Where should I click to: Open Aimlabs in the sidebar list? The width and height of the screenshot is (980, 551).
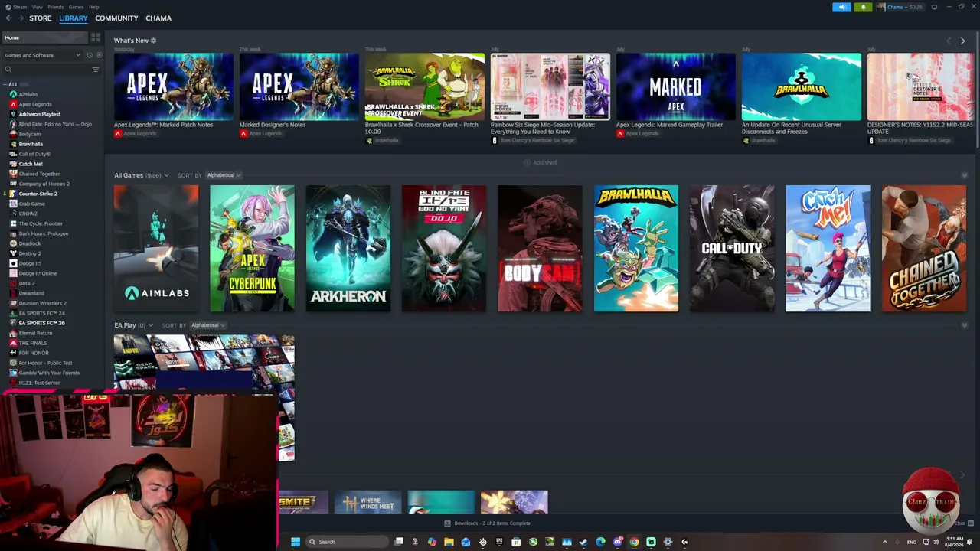click(x=28, y=94)
